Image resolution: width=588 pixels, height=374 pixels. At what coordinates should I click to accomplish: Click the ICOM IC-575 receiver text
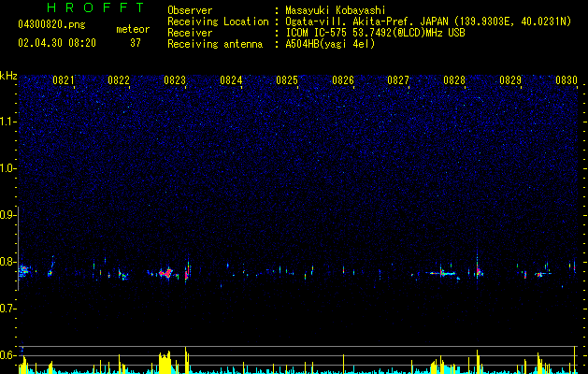pyautogui.click(x=375, y=33)
